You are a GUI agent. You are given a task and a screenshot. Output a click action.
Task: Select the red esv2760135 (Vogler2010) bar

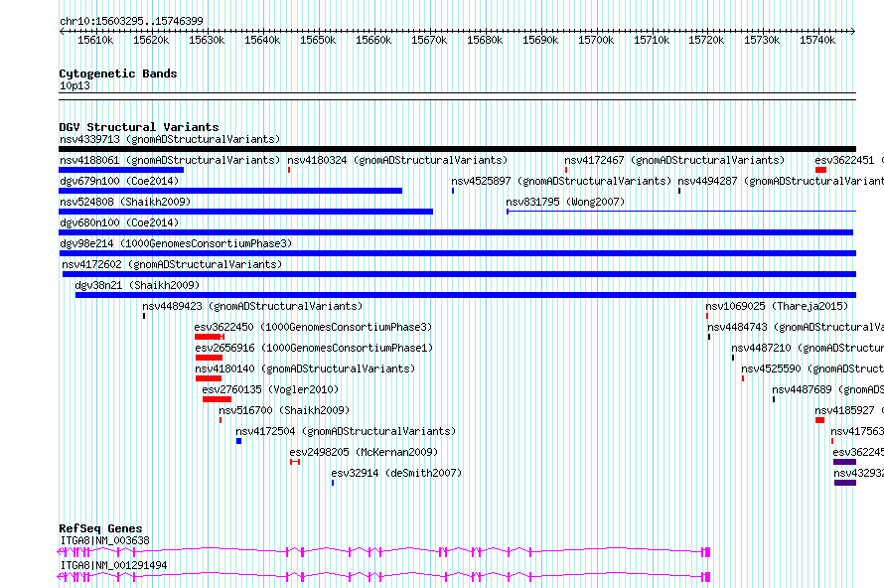(x=217, y=399)
